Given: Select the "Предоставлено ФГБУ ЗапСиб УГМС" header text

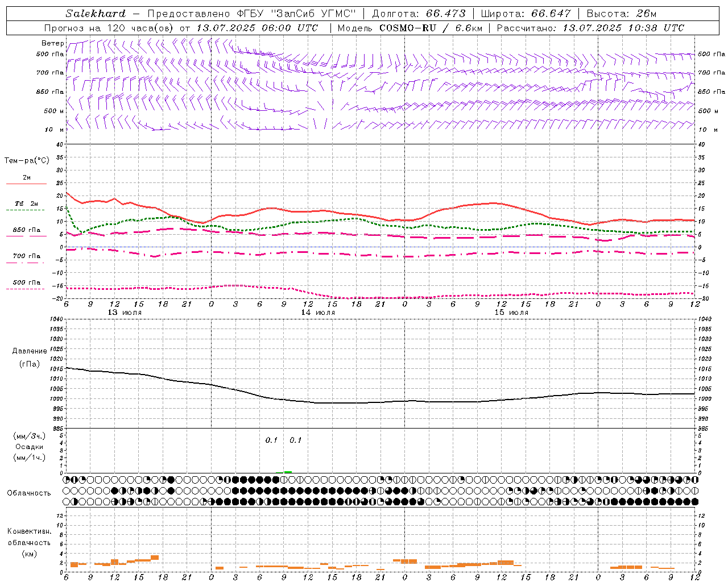Looking at the screenshot, I should pyautogui.click(x=251, y=14).
